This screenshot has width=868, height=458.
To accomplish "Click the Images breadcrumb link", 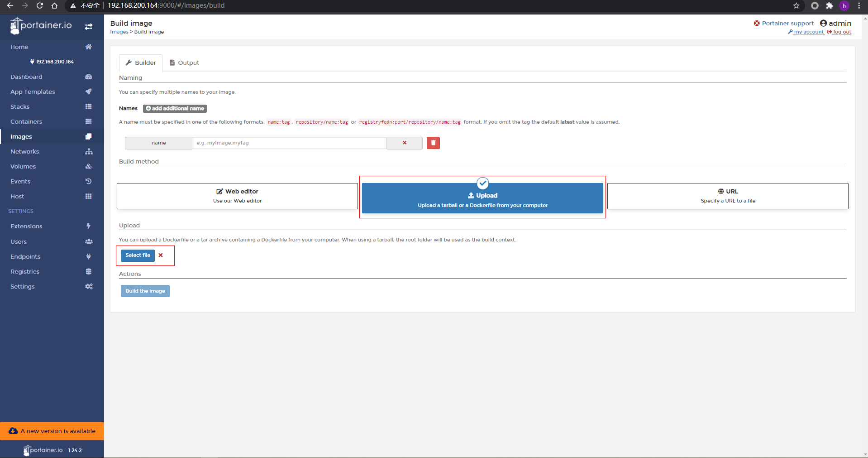I will (119, 32).
